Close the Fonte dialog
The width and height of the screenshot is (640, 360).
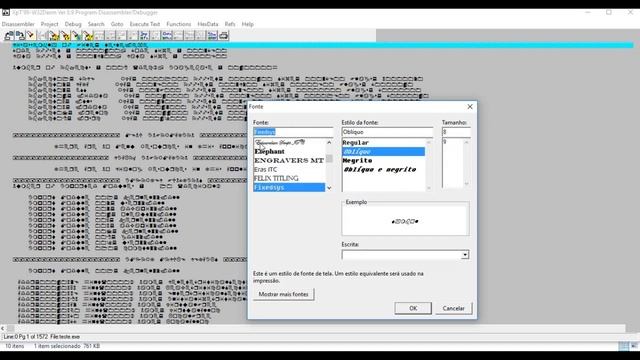[470, 107]
